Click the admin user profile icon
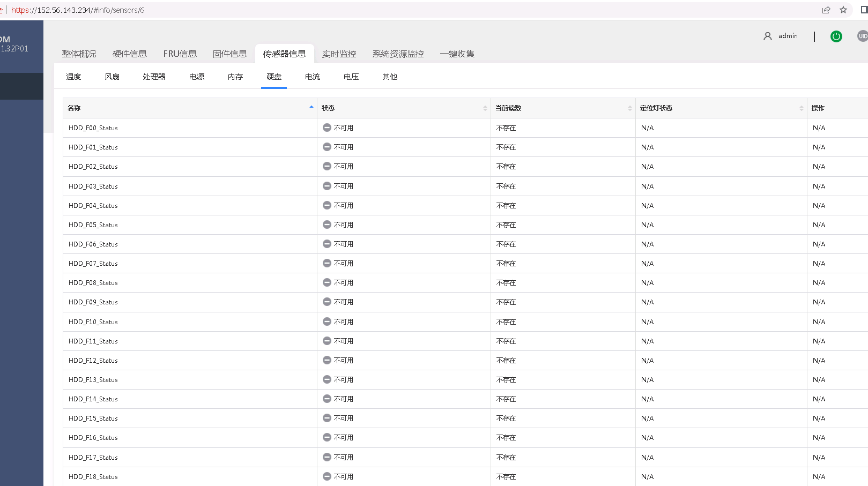The image size is (868, 486). (767, 36)
